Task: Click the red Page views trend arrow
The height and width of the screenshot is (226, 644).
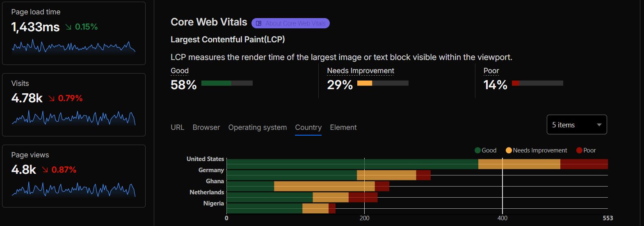Action: click(45, 170)
